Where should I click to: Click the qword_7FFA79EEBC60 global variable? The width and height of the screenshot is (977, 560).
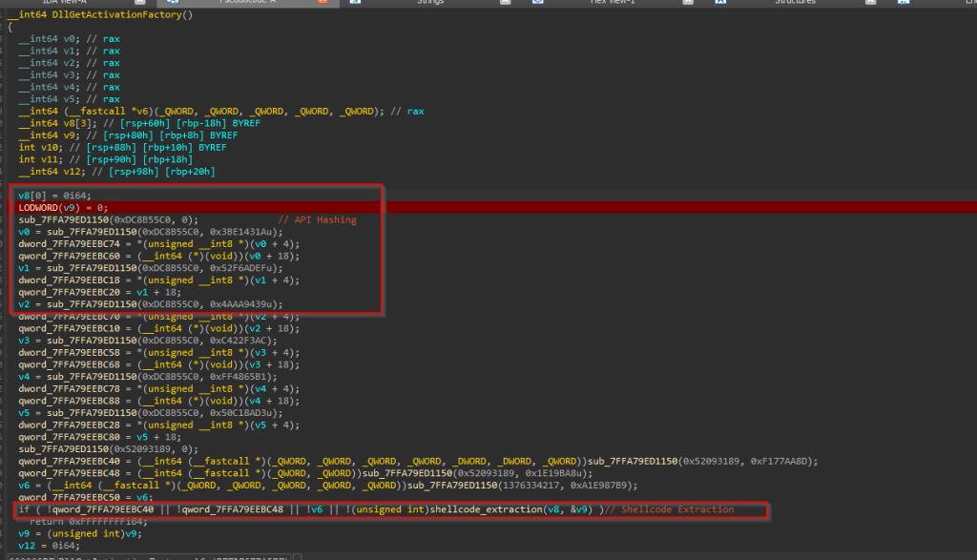(74, 256)
